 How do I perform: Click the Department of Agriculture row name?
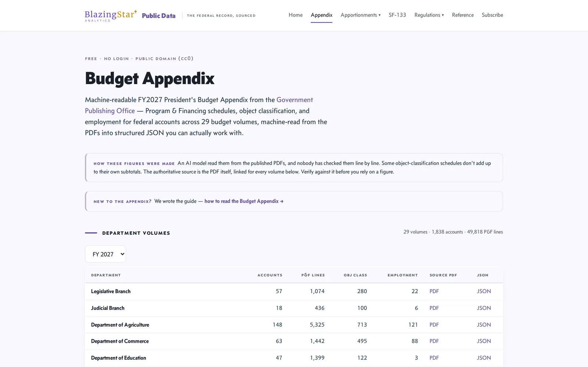click(120, 325)
